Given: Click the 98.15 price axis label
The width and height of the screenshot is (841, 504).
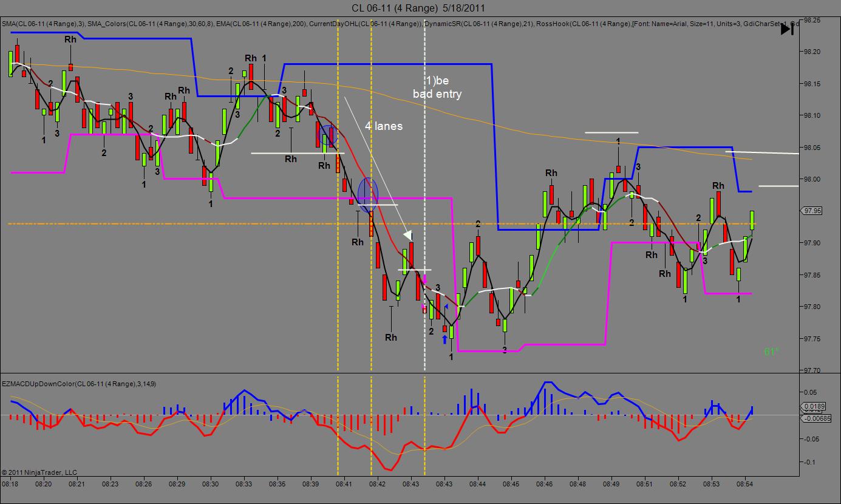Looking at the screenshot, I should [x=812, y=84].
